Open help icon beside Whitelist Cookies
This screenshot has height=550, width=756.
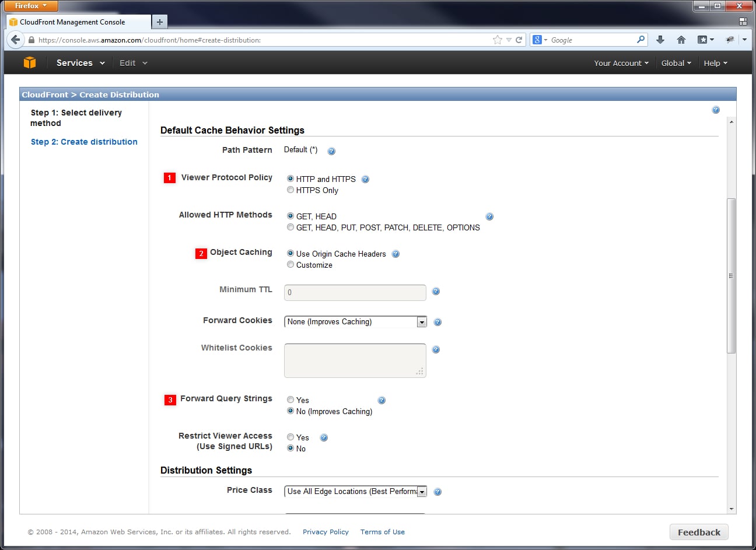point(436,349)
